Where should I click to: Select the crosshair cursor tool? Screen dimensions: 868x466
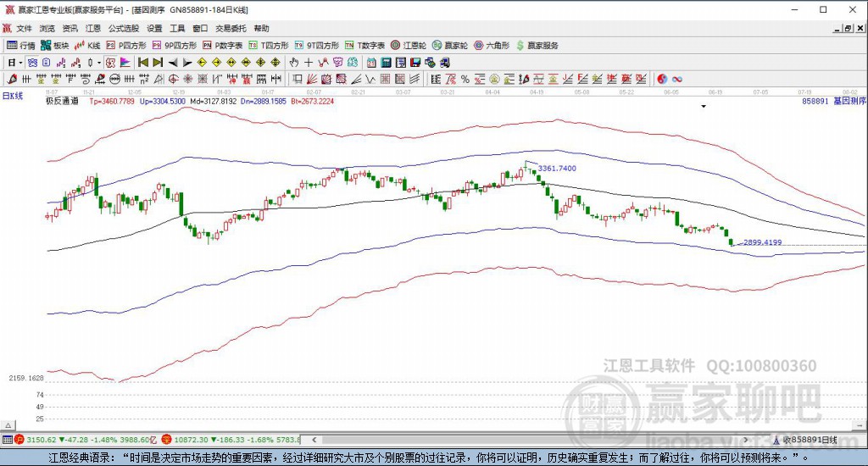coord(309,63)
